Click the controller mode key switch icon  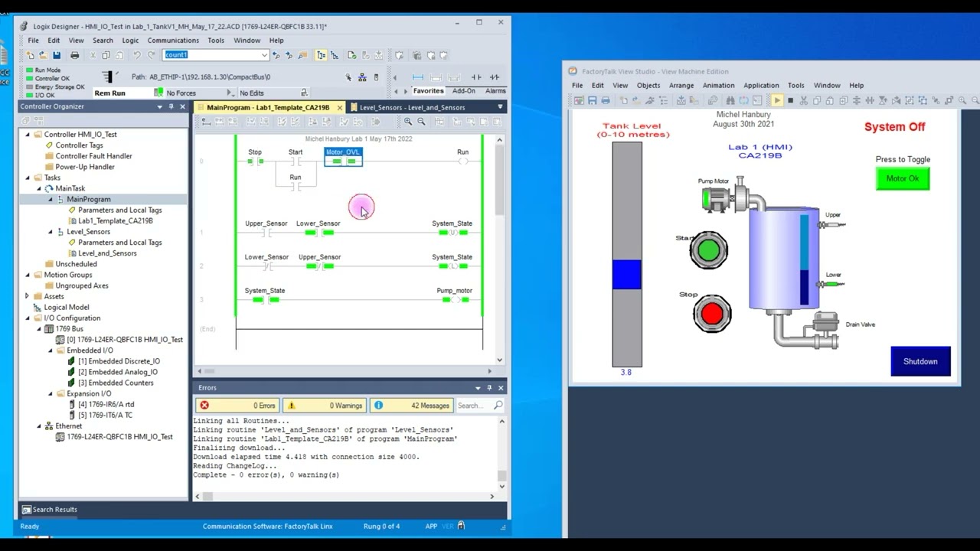[x=108, y=77]
